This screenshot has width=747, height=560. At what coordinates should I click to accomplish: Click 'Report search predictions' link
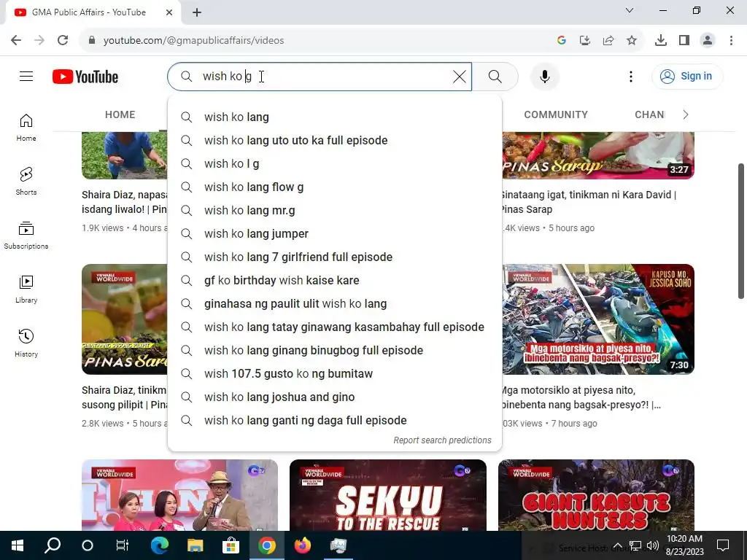tap(442, 440)
